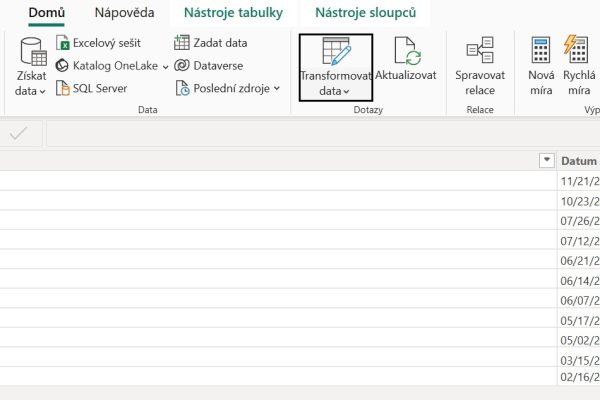Click the Excelový sešit icon
The height and width of the screenshot is (400, 600).
(62, 42)
